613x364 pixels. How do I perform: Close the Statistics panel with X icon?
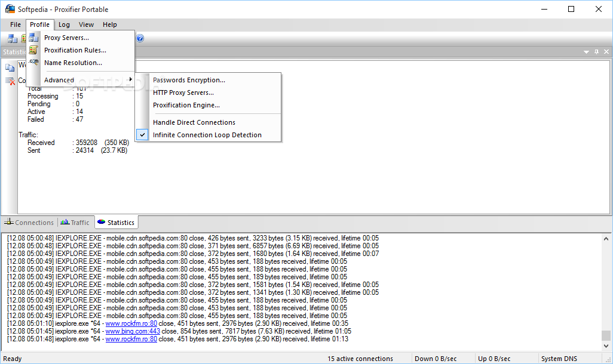(606, 51)
